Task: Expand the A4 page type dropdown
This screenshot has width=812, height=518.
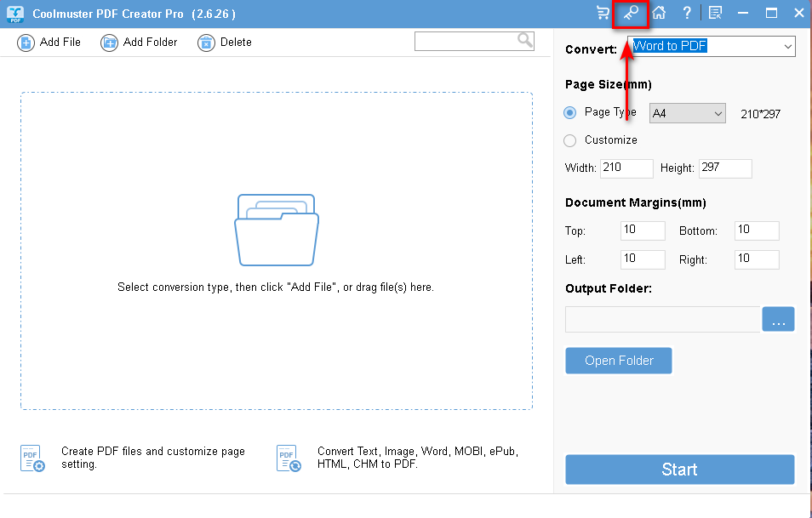Action: pos(687,113)
